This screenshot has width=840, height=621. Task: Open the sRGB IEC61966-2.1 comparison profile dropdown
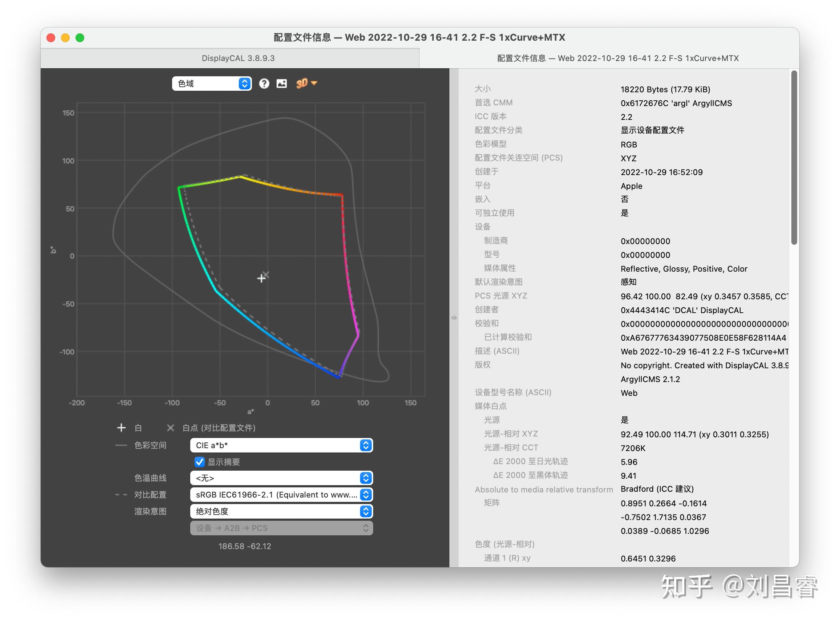pyautogui.click(x=281, y=495)
